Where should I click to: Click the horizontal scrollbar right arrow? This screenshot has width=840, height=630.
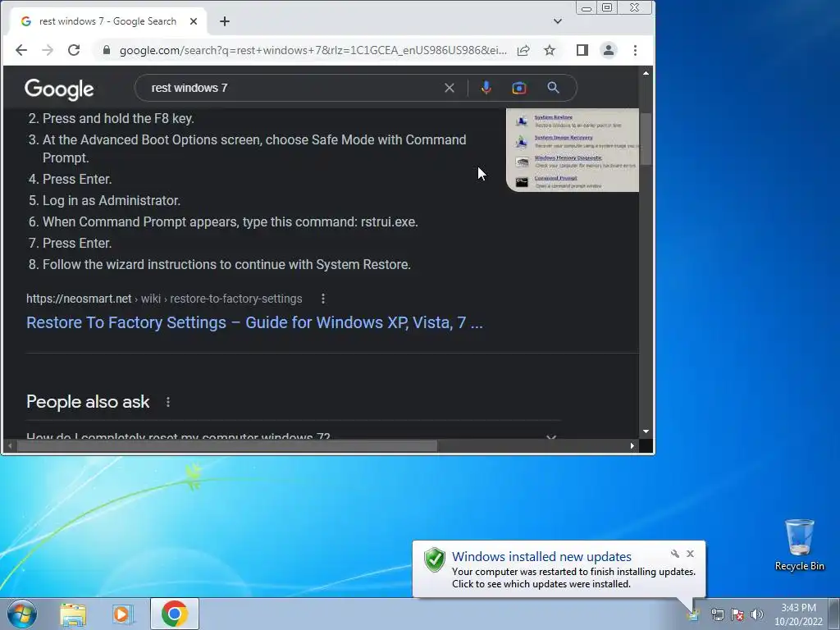click(632, 445)
